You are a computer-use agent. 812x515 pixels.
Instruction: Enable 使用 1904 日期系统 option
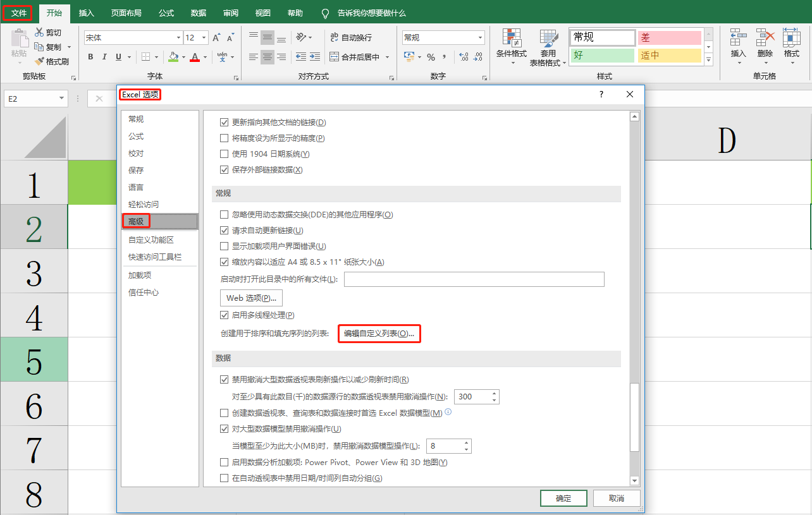(224, 154)
